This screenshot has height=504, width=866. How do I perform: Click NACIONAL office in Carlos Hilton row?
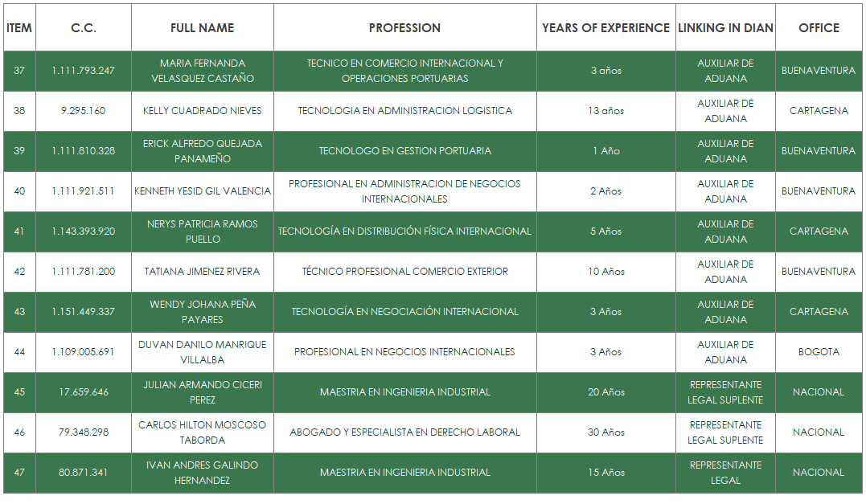pos(819,432)
